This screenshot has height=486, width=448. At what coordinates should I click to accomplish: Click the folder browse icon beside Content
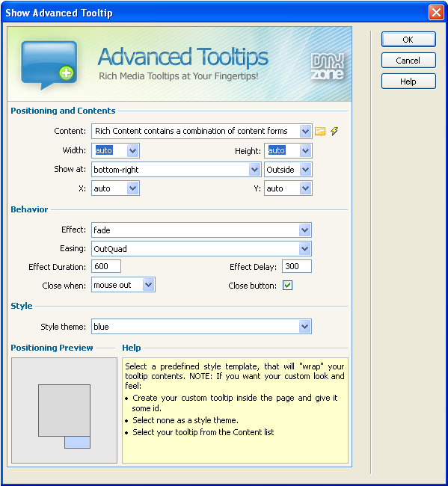click(x=320, y=131)
